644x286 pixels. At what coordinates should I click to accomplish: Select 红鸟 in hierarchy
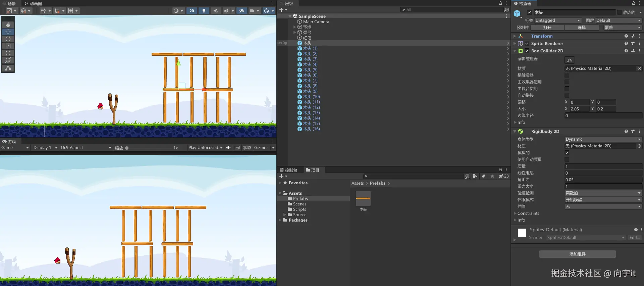coord(307,38)
